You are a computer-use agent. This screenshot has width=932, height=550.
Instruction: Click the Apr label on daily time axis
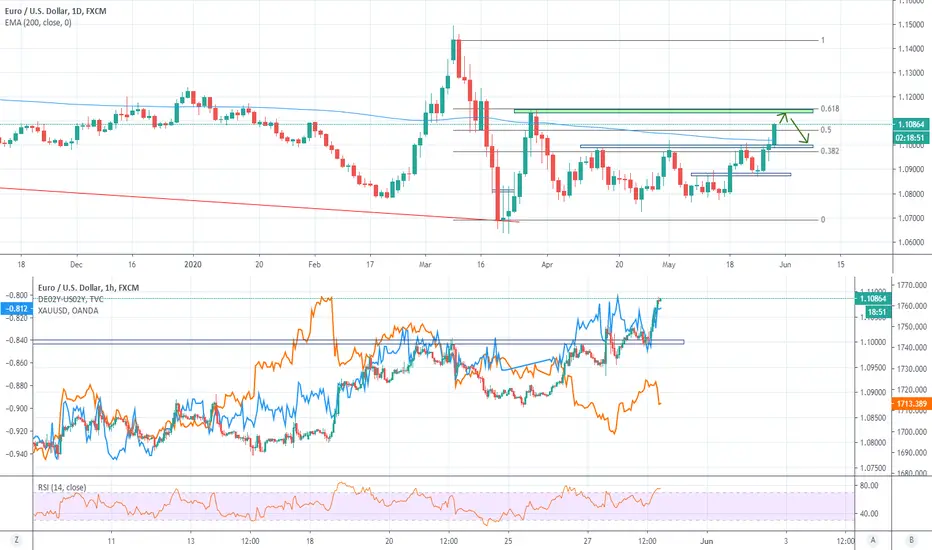(x=547, y=265)
